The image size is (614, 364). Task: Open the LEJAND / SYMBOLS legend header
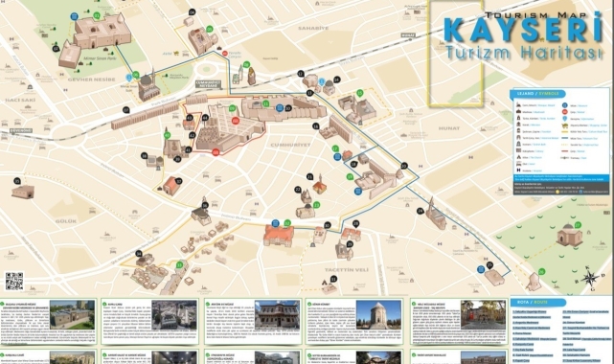[538, 94]
